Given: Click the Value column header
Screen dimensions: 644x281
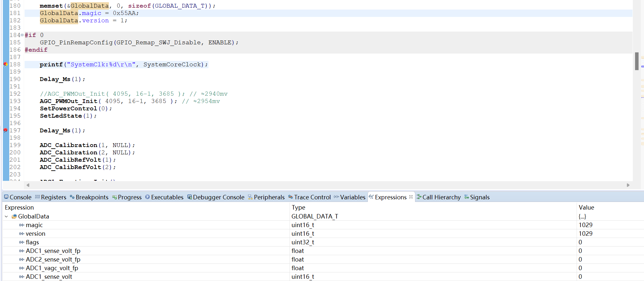Looking at the screenshot, I should coord(587,207).
